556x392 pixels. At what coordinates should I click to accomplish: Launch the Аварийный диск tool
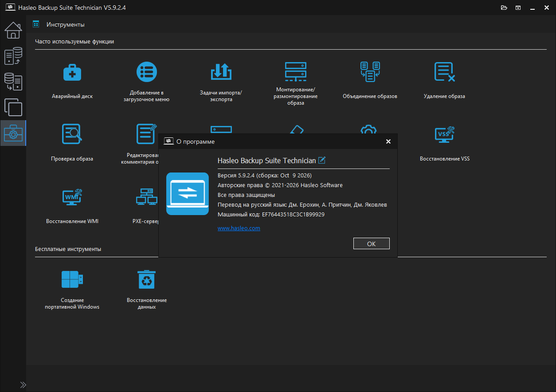click(72, 81)
